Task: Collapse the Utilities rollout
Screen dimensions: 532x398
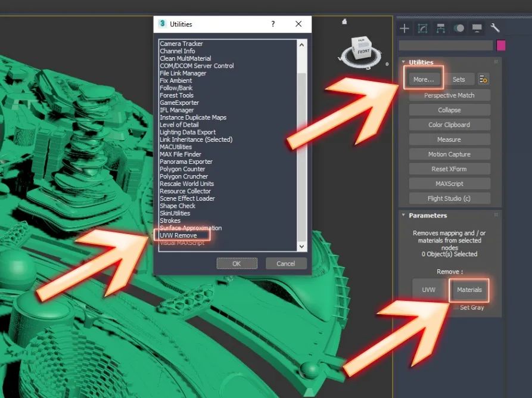Action: point(421,63)
